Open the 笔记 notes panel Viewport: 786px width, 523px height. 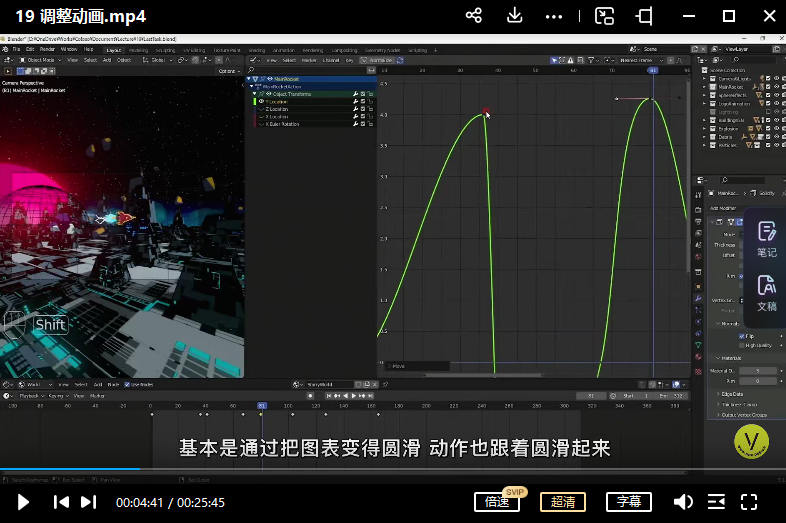coord(766,238)
